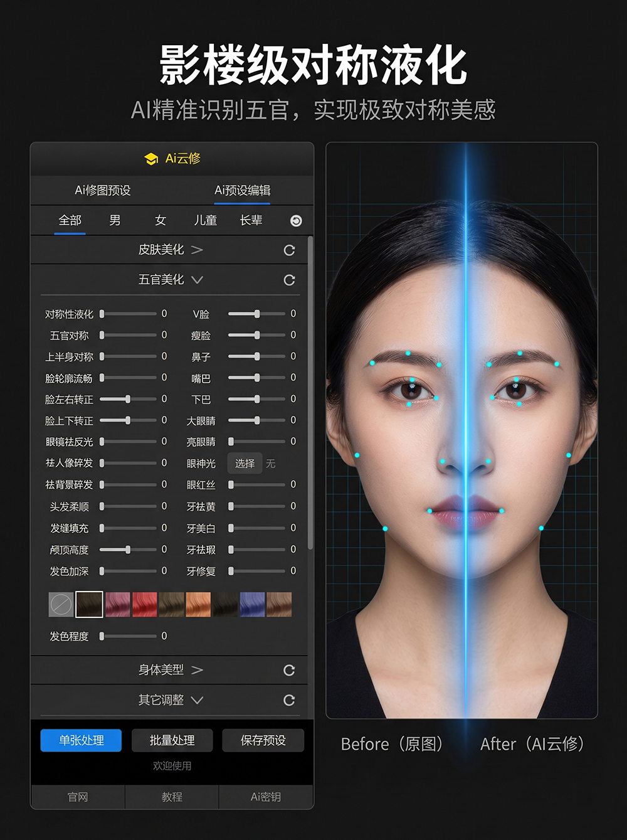627x840 pixels.
Task: Choose the dark brown hair color swatch
Action: pos(89,605)
